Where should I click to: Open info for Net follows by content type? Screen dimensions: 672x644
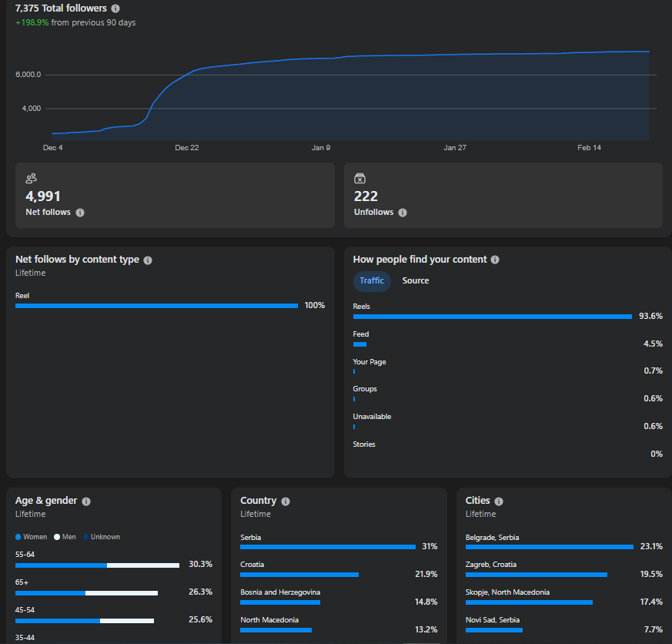[x=148, y=260]
